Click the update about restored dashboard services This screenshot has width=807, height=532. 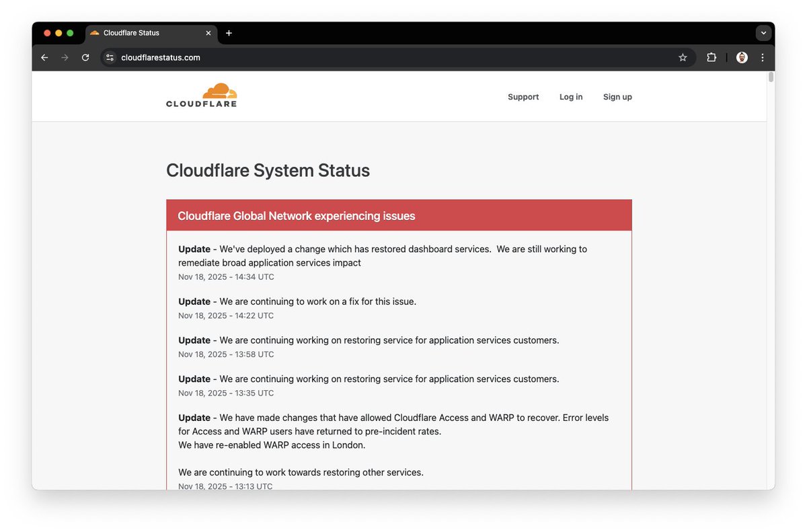(x=383, y=256)
